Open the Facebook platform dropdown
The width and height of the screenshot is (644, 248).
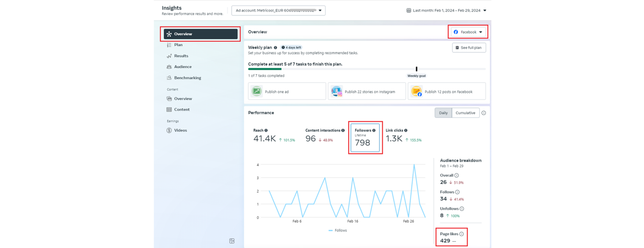coord(468,32)
